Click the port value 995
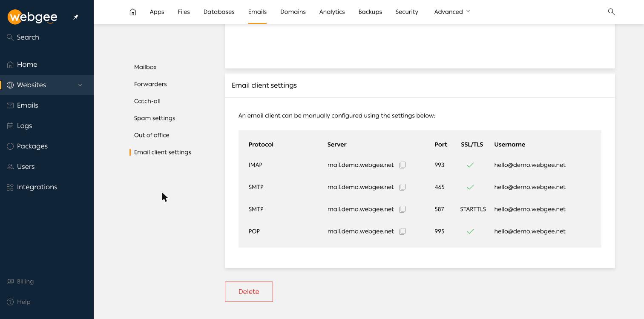The height and width of the screenshot is (319, 644). pyautogui.click(x=439, y=231)
